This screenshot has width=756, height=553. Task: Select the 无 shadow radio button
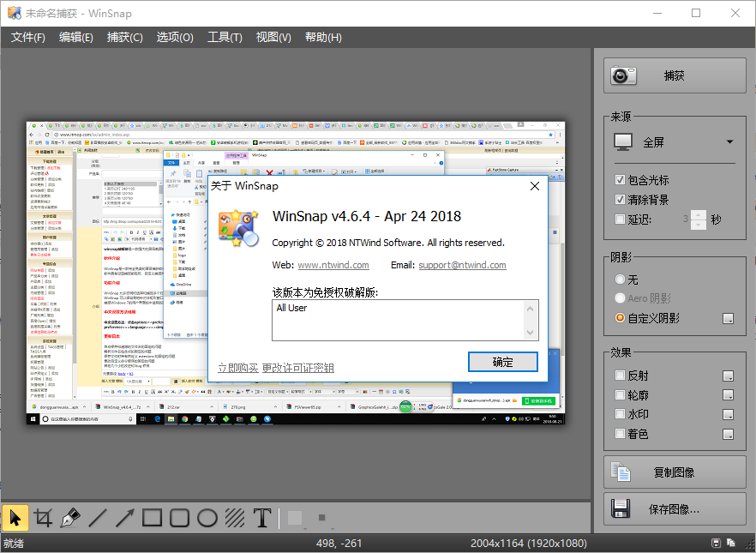click(x=620, y=280)
